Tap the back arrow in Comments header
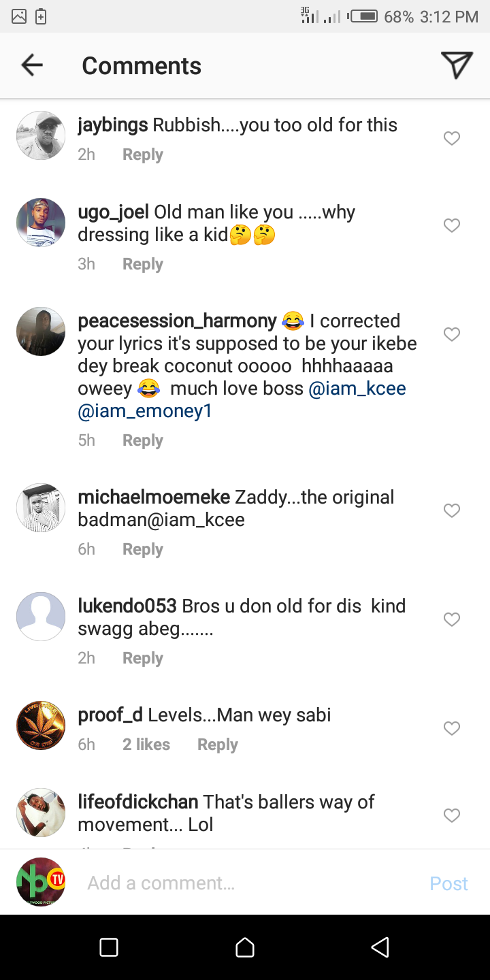The height and width of the screenshot is (980, 490). click(32, 65)
